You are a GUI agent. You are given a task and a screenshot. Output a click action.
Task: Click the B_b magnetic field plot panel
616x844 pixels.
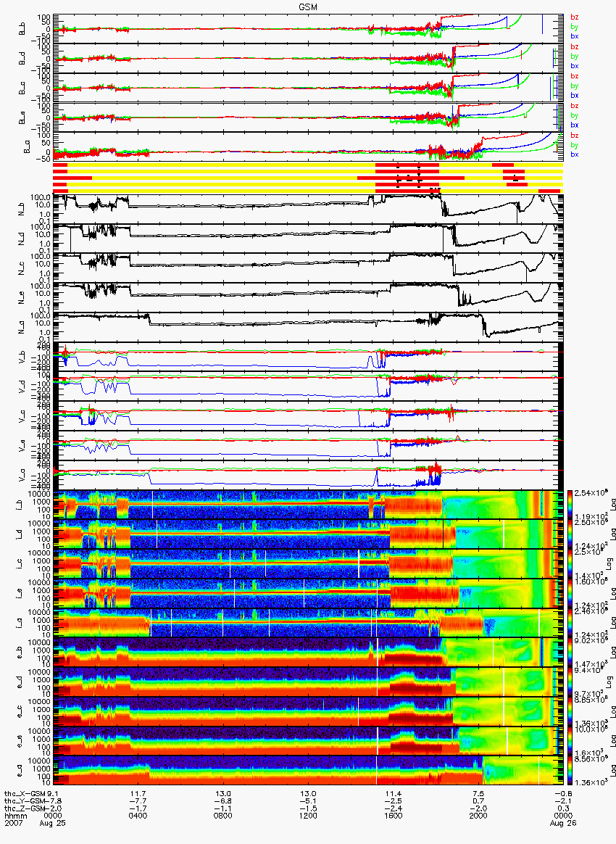pyautogui.click(x=308, y=29)
